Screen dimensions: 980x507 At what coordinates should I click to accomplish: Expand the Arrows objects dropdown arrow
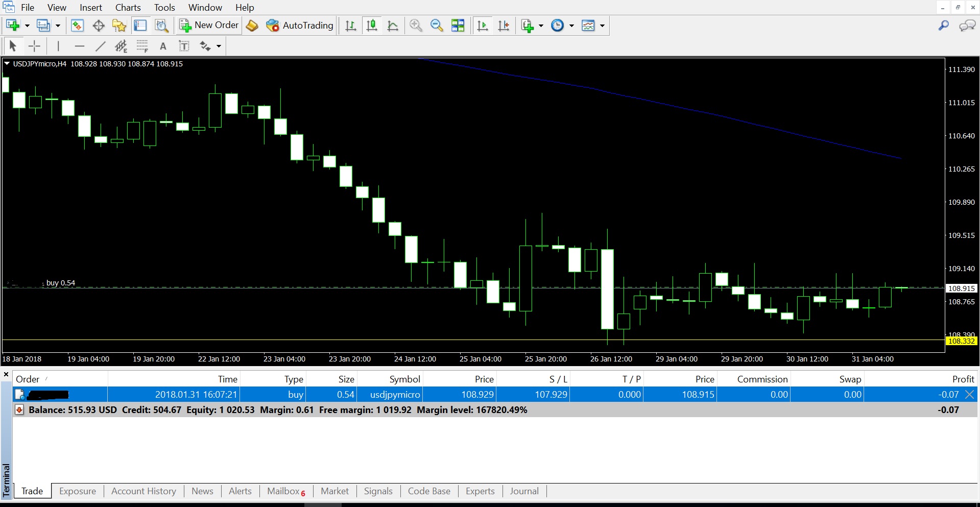tap(219, 46)
